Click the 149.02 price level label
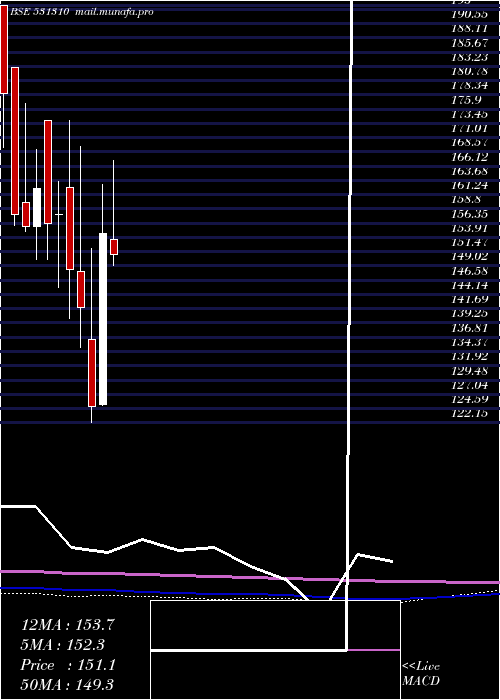This screenshot has height=700, width=500. click(469, 257)
